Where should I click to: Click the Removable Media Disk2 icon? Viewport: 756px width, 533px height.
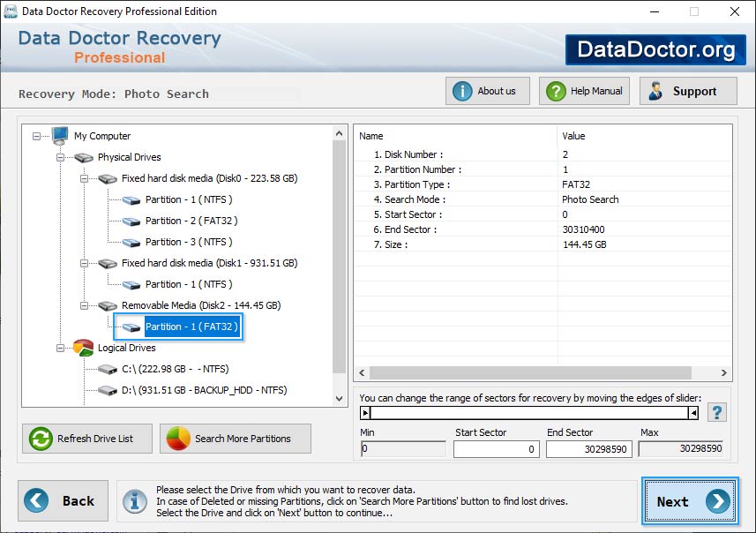[x=108, y=306]
